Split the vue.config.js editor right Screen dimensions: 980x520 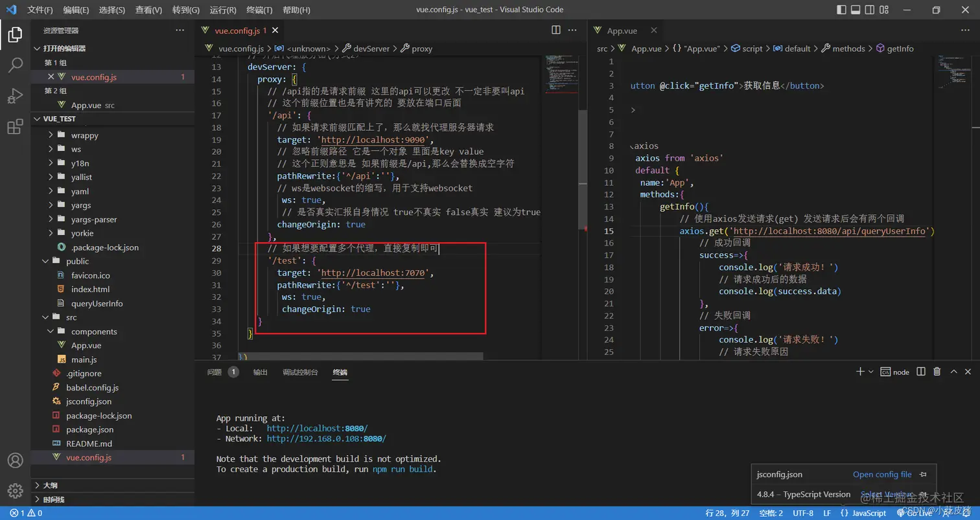[556, 30]
